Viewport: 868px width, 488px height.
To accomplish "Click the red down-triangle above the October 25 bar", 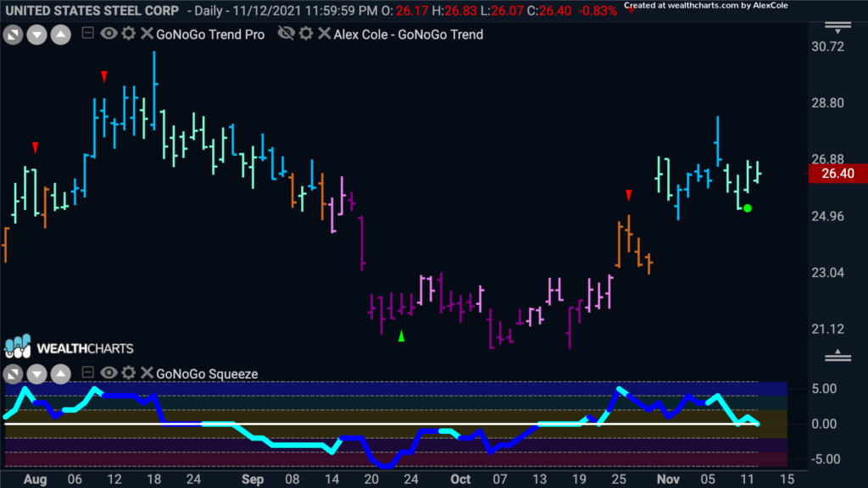I will pyautogui.click(x=628, y=195).
